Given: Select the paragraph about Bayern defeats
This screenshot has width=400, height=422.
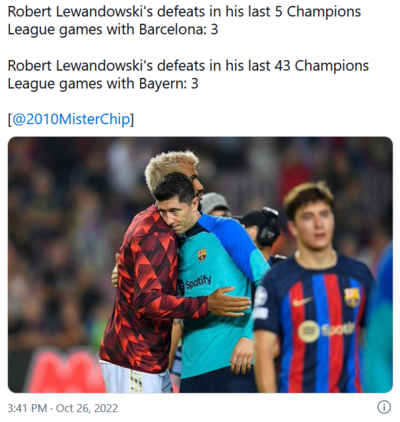Looking at the screenshot, I should (x=188, y=74).
